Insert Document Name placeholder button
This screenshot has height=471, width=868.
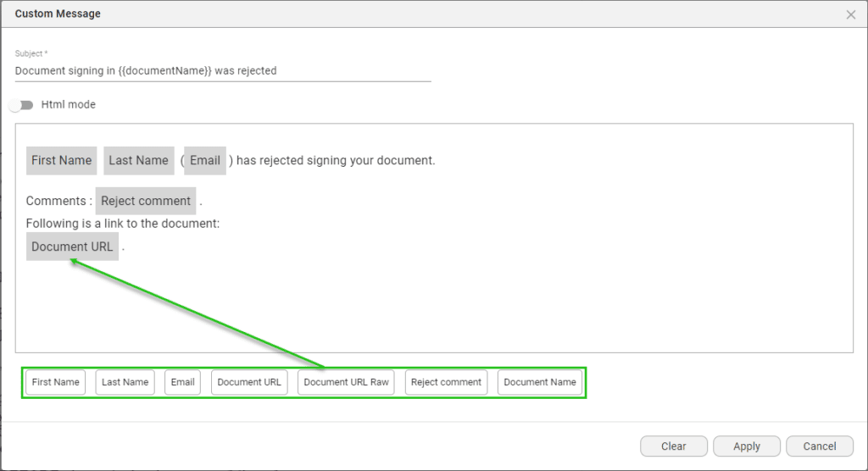tap(539, 382)
